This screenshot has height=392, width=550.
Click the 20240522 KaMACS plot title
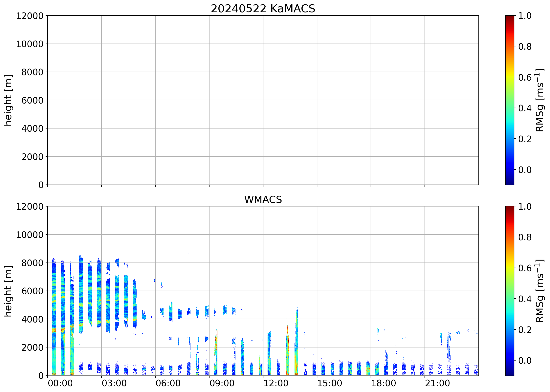tap(263, 9)
